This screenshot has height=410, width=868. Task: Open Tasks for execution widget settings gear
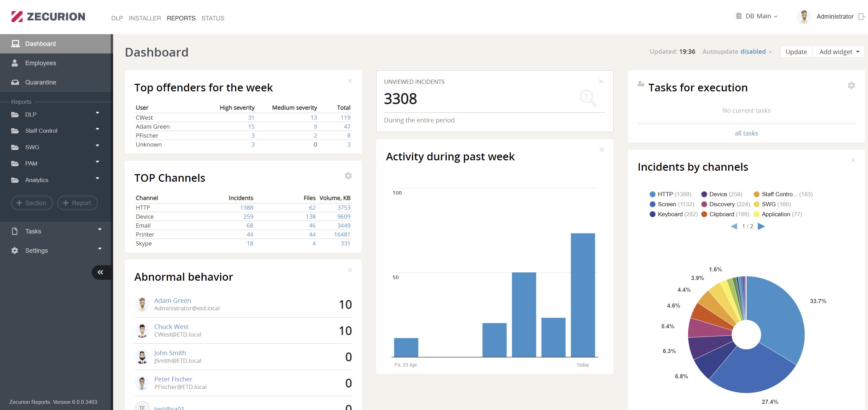[851, 86]
